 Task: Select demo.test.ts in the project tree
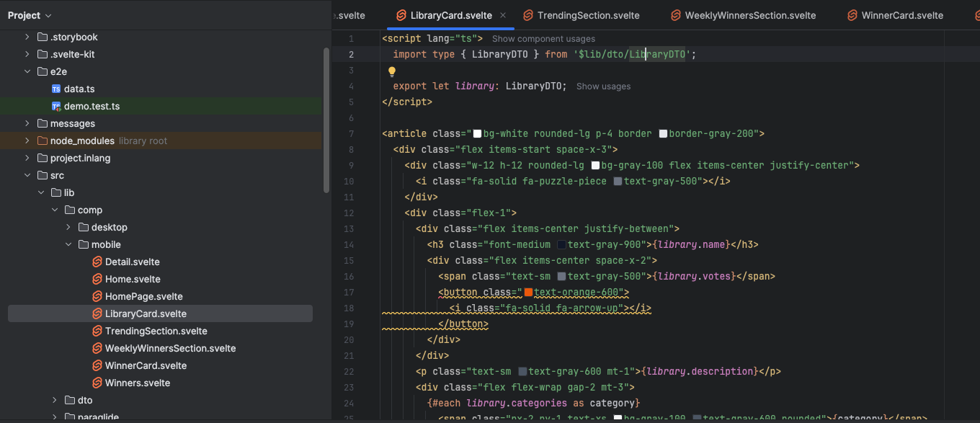(92, 106)
